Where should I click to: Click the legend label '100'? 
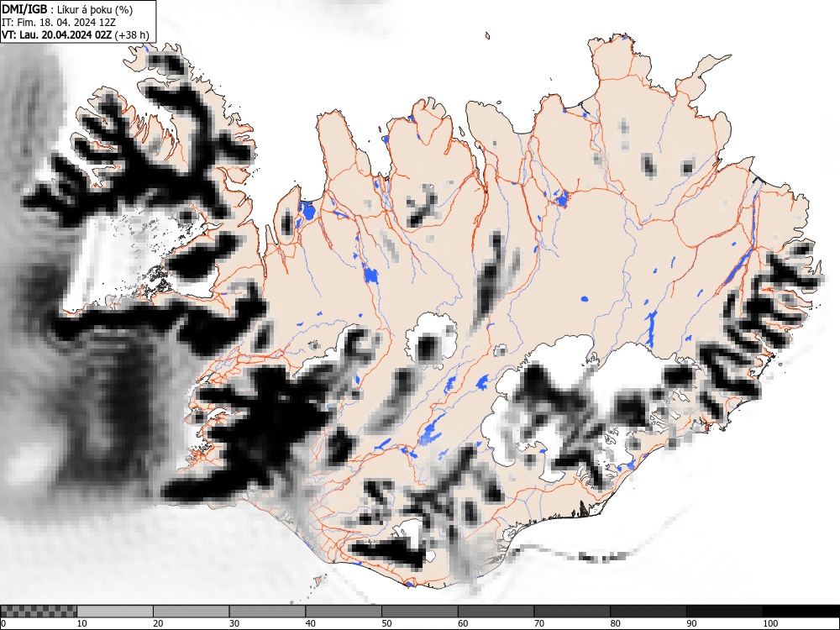point(769,623)
